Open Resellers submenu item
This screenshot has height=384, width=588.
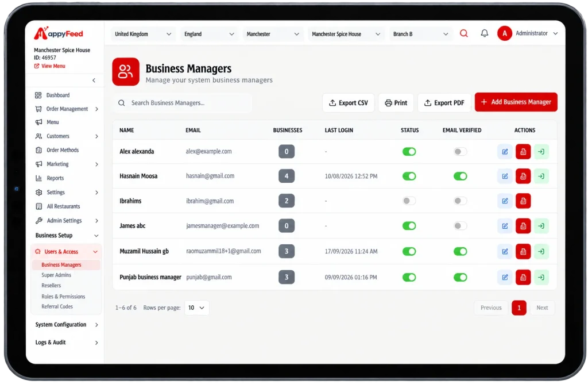click(x=51, y=286)
